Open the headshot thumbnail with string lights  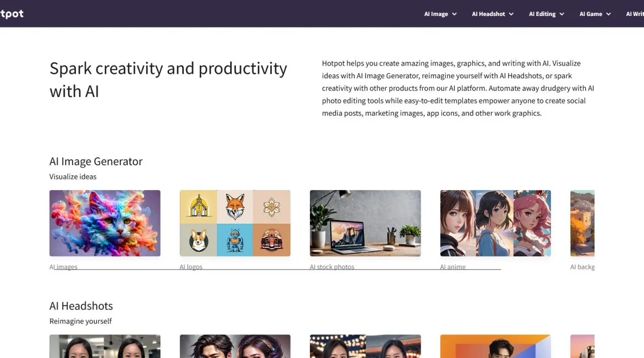(x=365, y=346)
